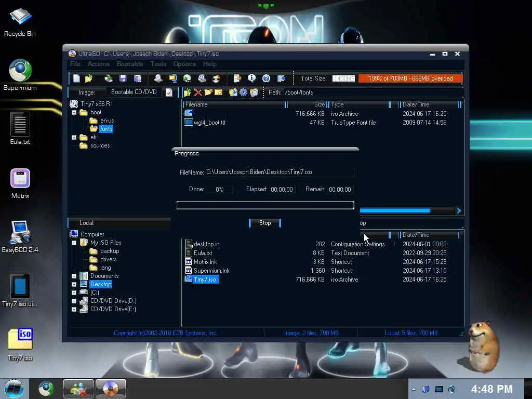
Task: Click the icon right of the gear
Action: click(254, 92)
